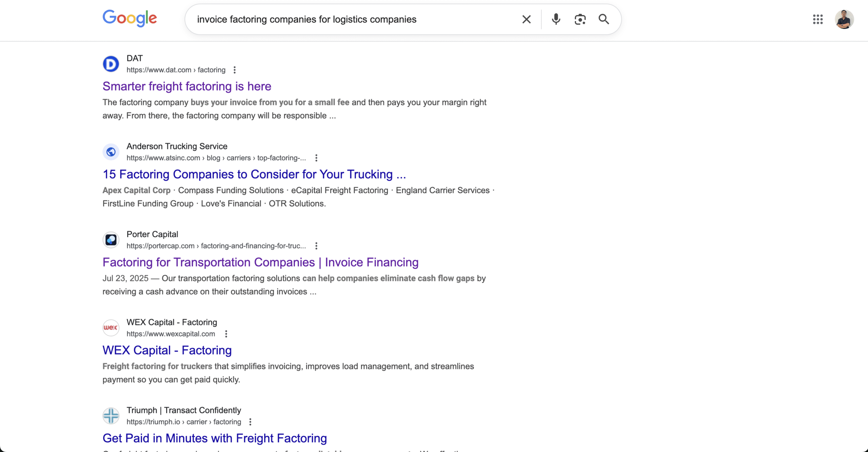Open more options for Porter Capital result
Screen dimensions: 868x452
tap(316, 246)
